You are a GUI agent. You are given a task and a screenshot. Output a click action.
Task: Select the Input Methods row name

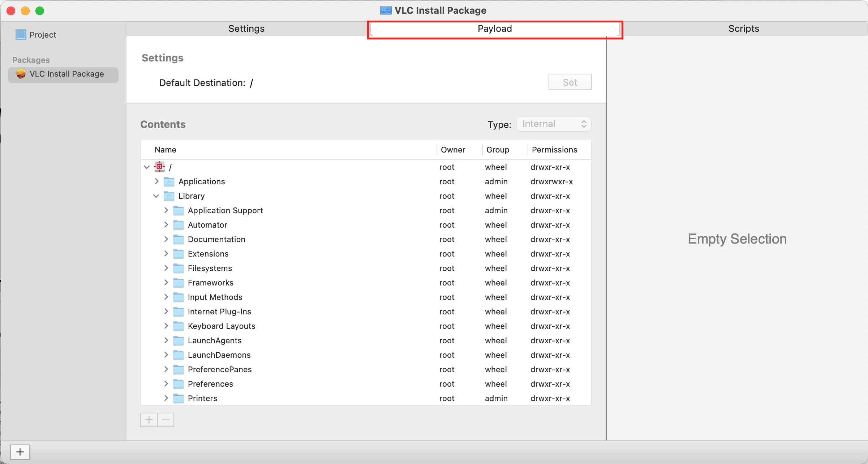215,297
